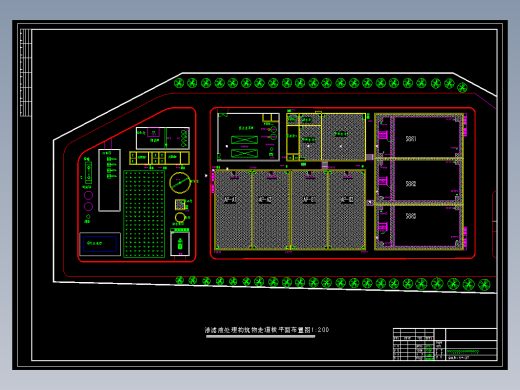
Task: Click the blue-outlined rectangle with green label
Action: (100, 244)
